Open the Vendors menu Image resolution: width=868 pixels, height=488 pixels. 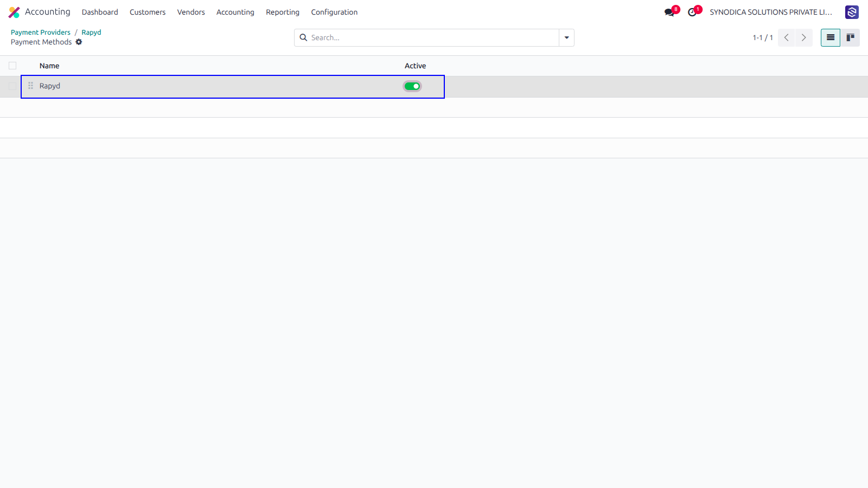coord(191,12)
